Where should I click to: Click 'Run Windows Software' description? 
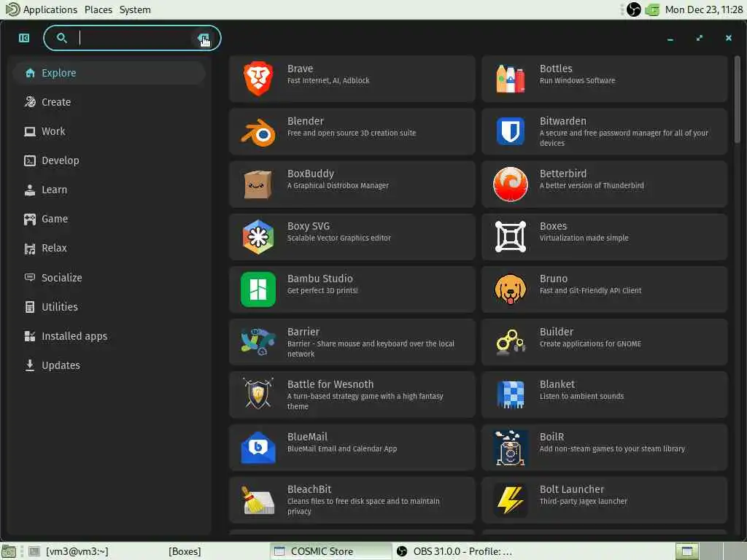[577, 80]
